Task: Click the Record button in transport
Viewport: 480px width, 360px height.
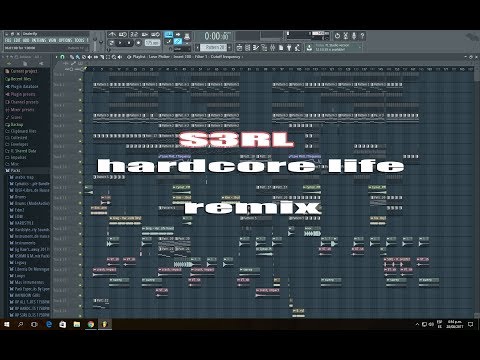Action: [139, 43]
